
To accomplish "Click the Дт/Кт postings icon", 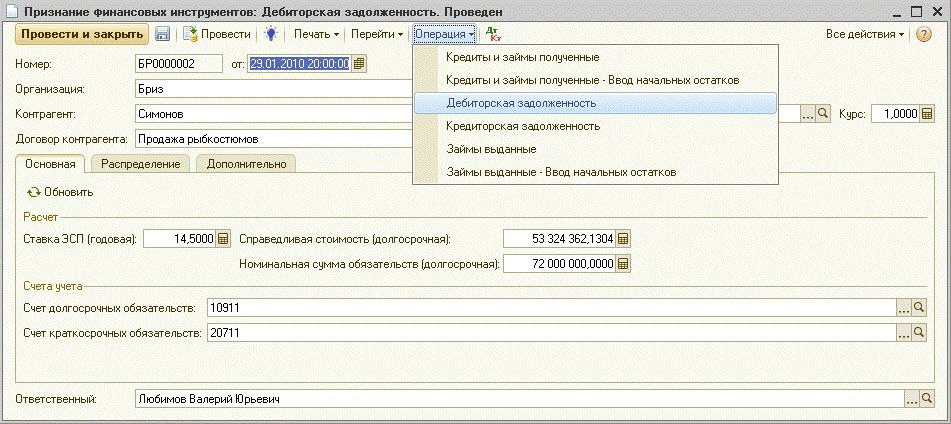I will click(x=493, y=34).
